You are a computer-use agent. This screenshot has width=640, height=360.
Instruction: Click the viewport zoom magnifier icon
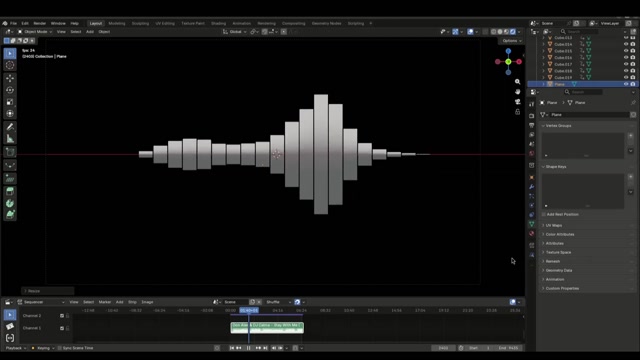pos(518,82)
